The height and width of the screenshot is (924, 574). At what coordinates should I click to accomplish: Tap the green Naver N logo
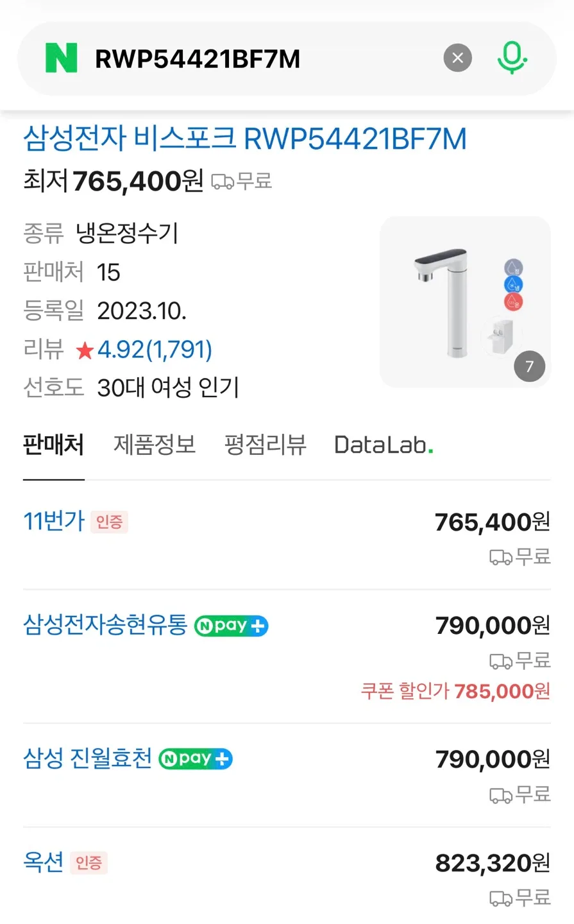62,58
